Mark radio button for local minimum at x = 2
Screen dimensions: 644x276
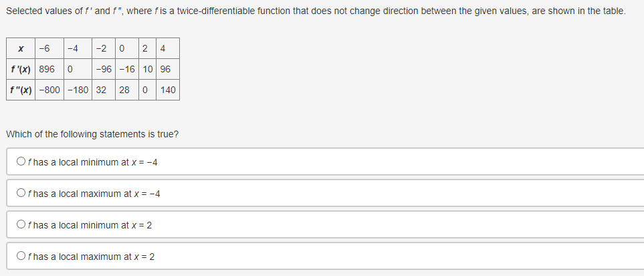point(21,224)
